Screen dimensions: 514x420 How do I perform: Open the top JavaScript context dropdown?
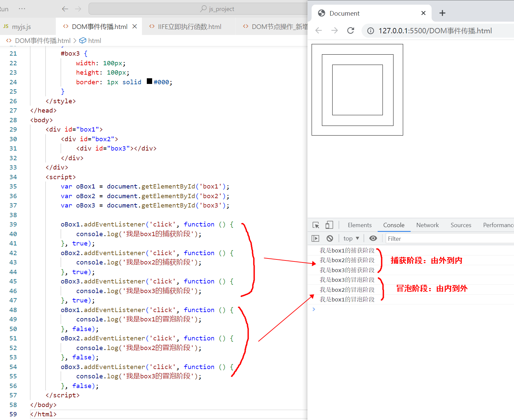(x=351, y=238)
